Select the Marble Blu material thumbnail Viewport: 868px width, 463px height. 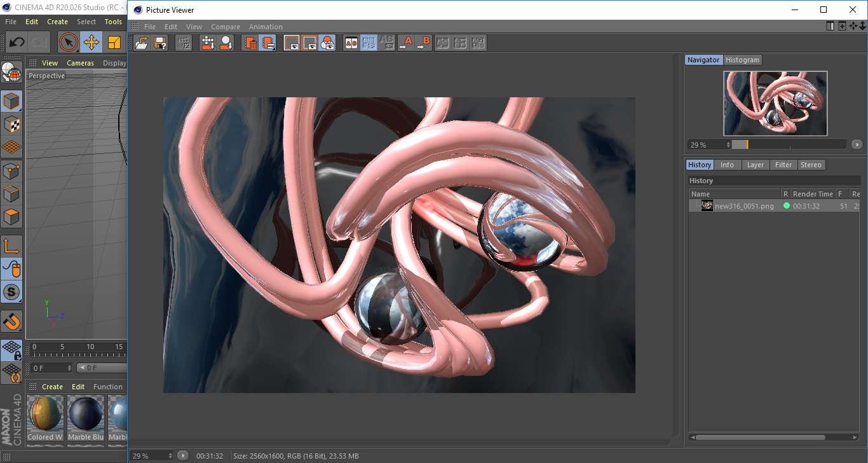[85, 418]
